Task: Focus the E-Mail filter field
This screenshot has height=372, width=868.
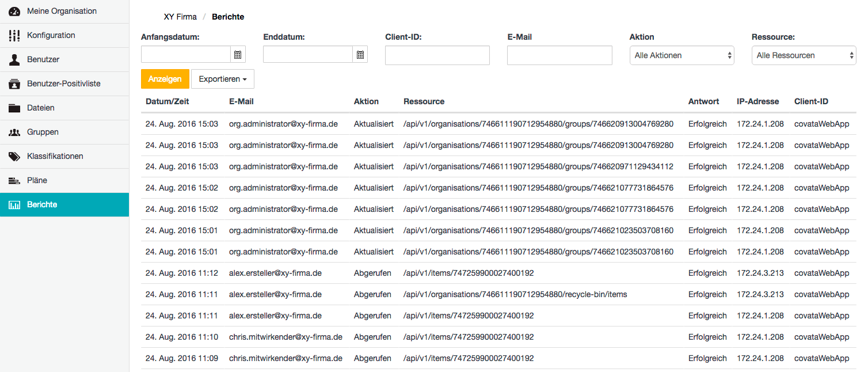Action: point(559,55)
